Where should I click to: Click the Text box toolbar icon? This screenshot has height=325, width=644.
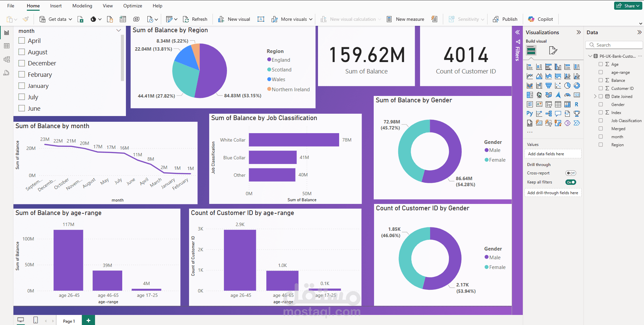point(261,19)
